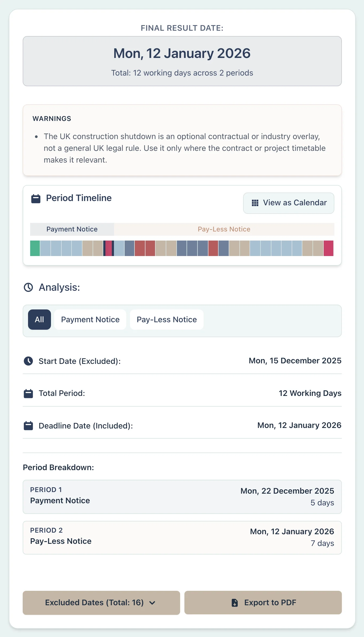This screenshot has width=364, height=637.
Task: Click the calendar icon beside Total Period
Action: [x=28, y=393]
